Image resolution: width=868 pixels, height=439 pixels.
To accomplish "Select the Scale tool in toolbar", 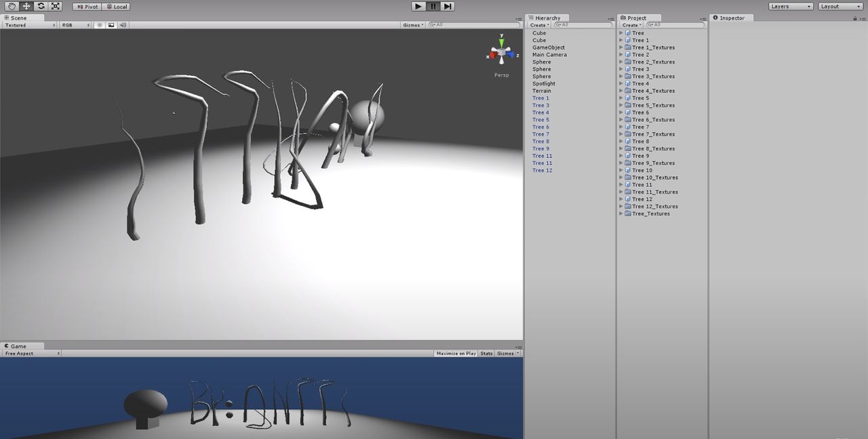I will pos(55,6).
